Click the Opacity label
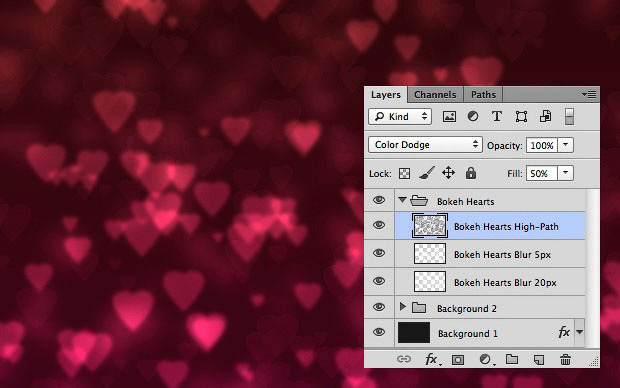Viewport: 620px width, 388px height. tap(505, 146)
